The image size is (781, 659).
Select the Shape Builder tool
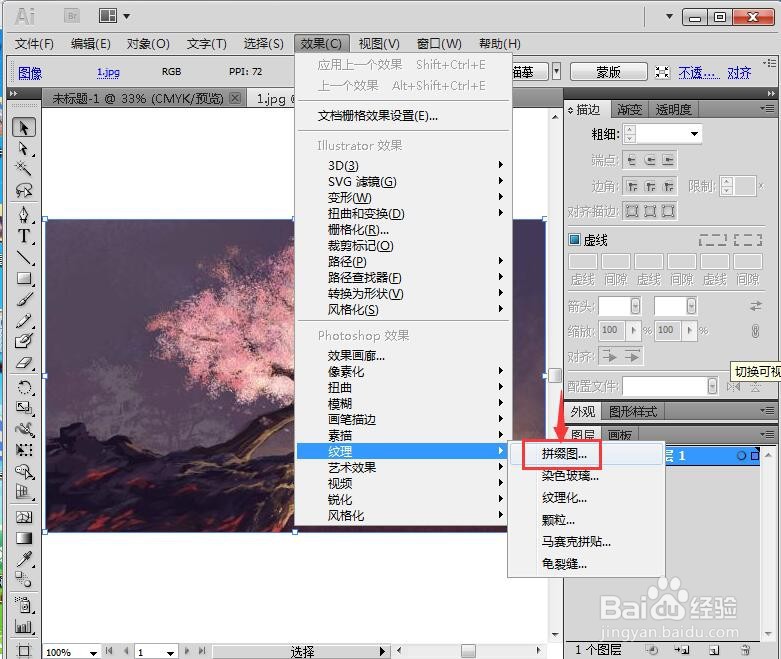pos(23,471)
